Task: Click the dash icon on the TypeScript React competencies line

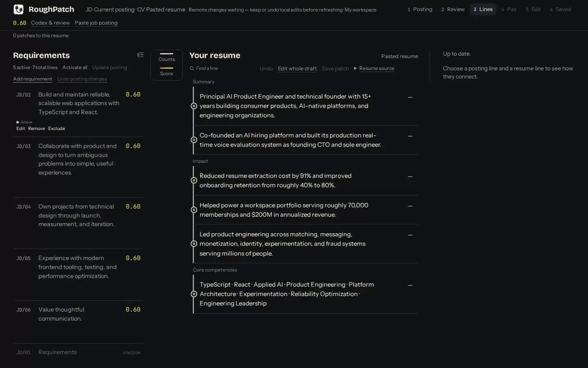Action: pos(410,285)
